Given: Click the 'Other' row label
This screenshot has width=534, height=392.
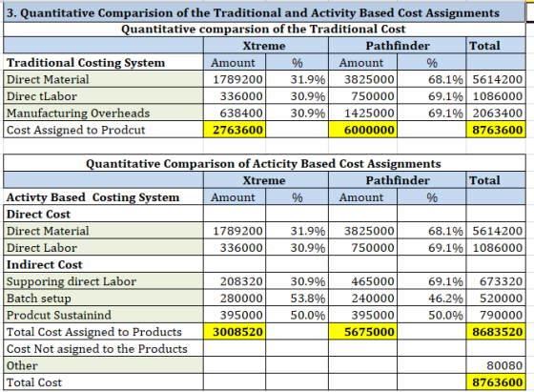Looking at the screenshot, I should [104, 365].
